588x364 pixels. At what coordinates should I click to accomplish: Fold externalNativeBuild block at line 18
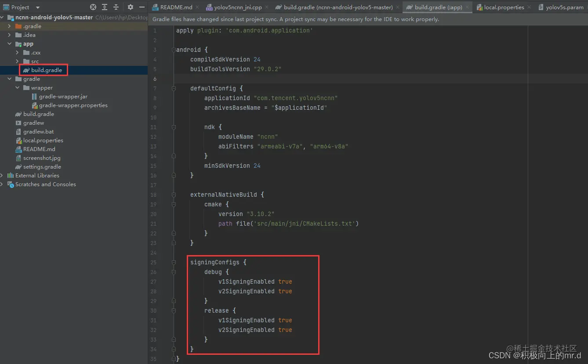pos(174,195)
